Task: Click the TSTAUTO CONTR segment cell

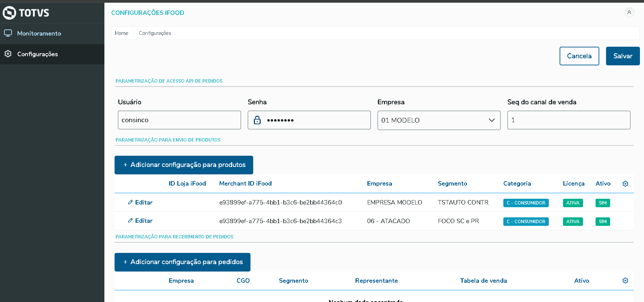Action: (x=463, y=202)
